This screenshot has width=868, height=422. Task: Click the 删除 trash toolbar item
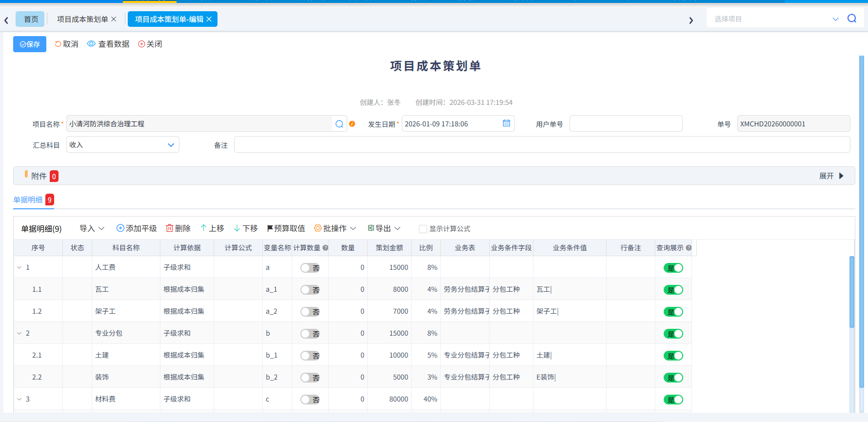[178, 228]
